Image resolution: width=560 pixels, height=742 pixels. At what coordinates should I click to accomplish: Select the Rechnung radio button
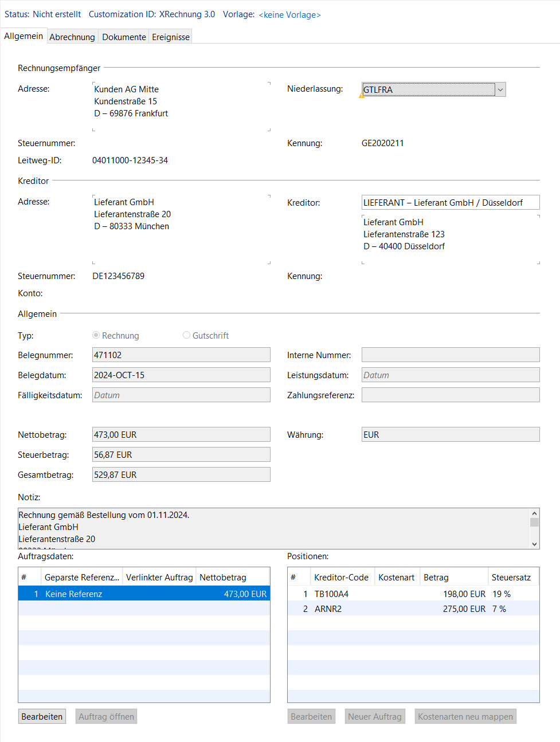click(x=96, y=335)
